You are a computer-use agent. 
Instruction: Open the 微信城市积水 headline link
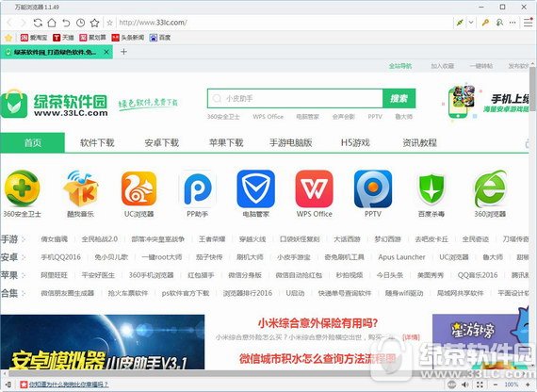coord(317,359)
